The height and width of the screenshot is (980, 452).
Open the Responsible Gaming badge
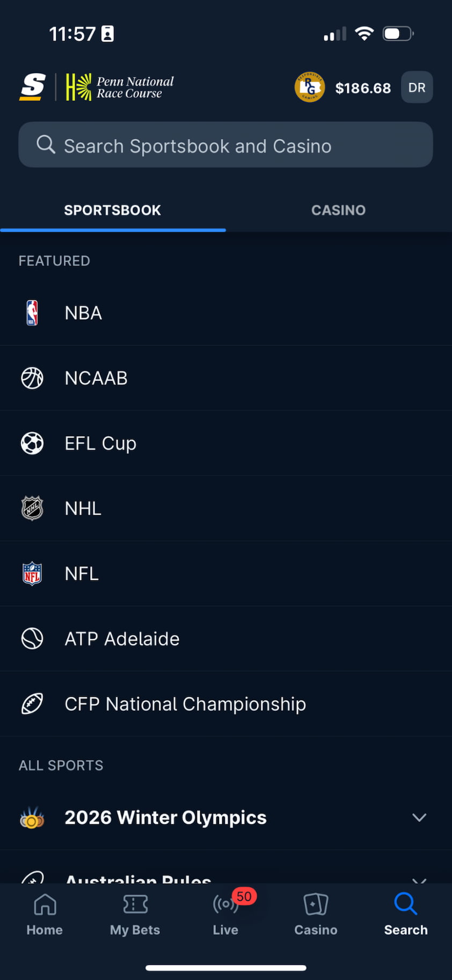tap(310, 87)
